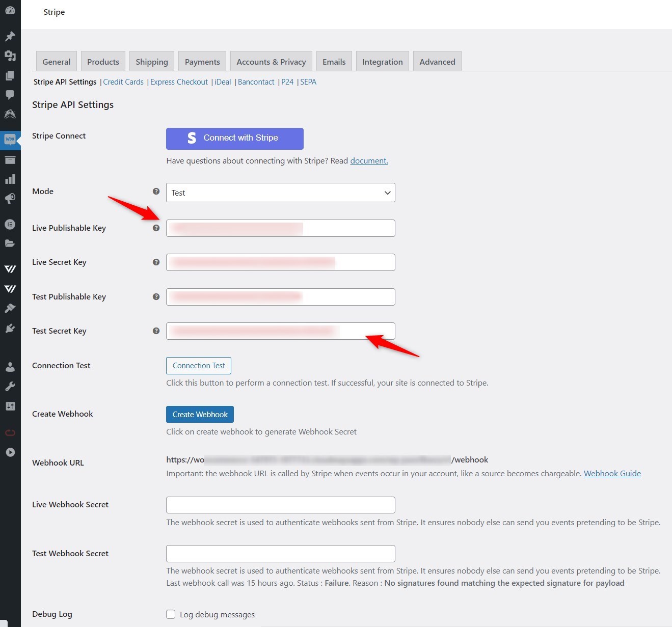Open the WordPress Dashboard gauge icon
Image resolution: width=672 pixels, height=627 pixels.
click(10, 10)
